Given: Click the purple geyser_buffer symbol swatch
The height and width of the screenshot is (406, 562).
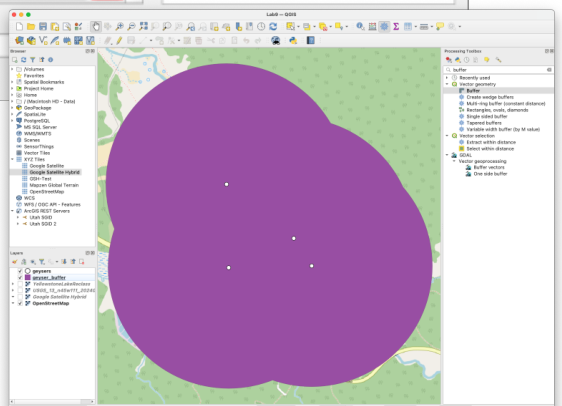Looking at the screenshot, I should 28,277.
